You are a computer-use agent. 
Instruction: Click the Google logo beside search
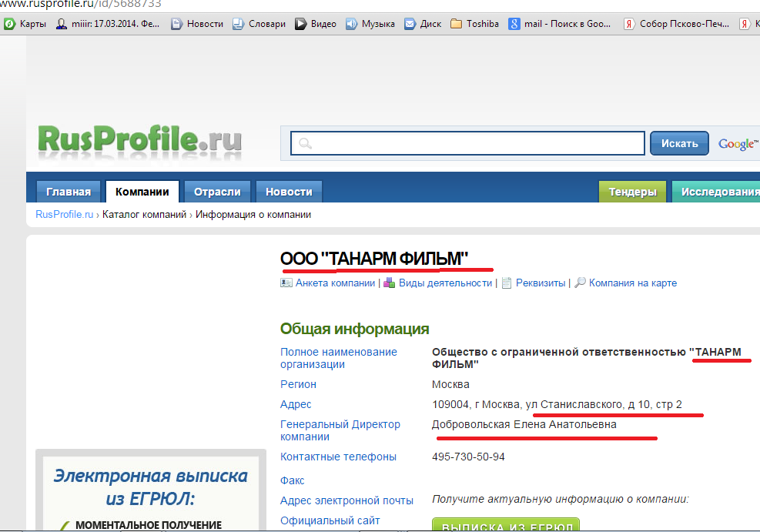click(738, 144)
